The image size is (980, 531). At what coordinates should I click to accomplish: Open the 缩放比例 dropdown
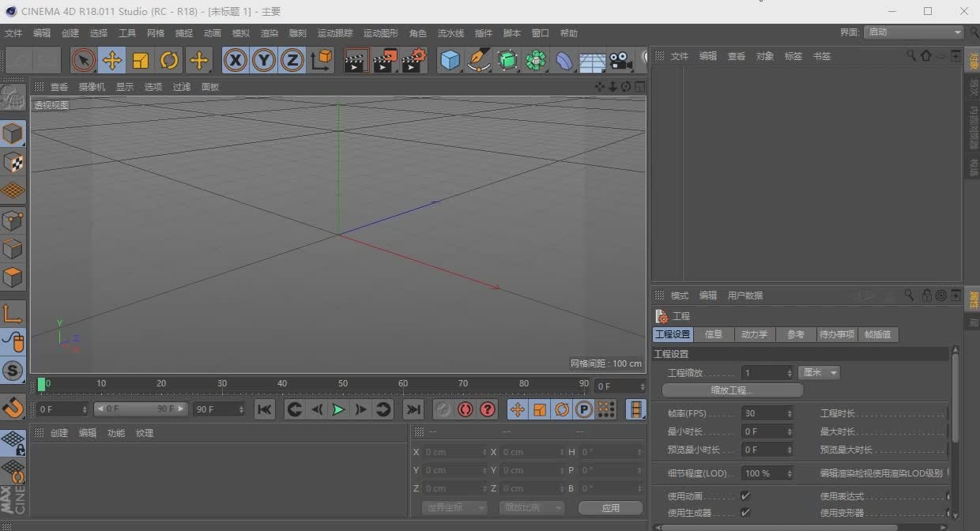click(x=530, y=507)
